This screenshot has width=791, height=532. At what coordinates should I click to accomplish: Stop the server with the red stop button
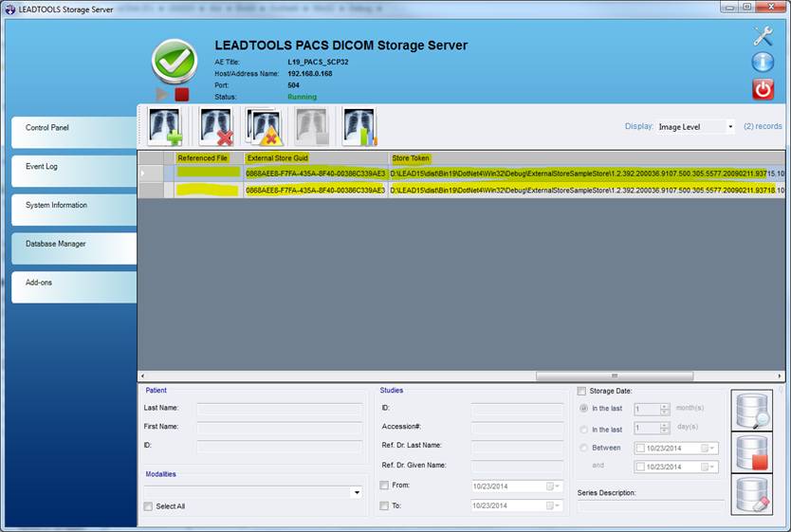click(181, 94)
